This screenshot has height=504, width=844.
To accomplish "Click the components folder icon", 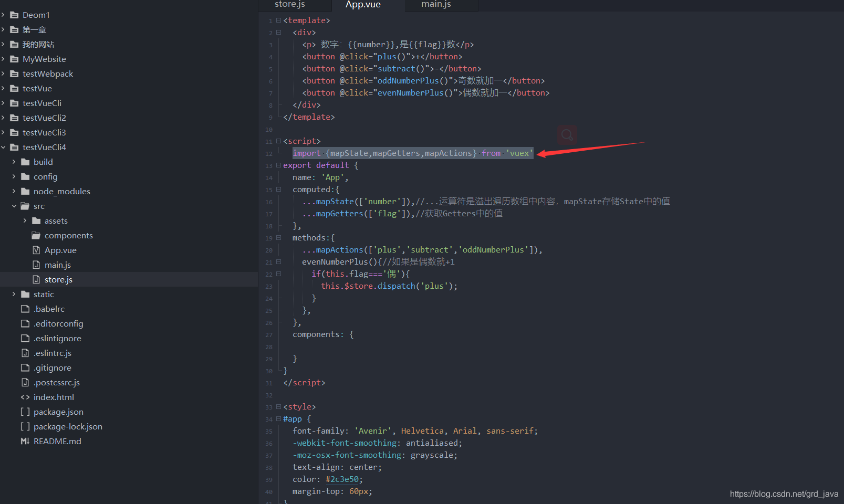I will 36,236.
